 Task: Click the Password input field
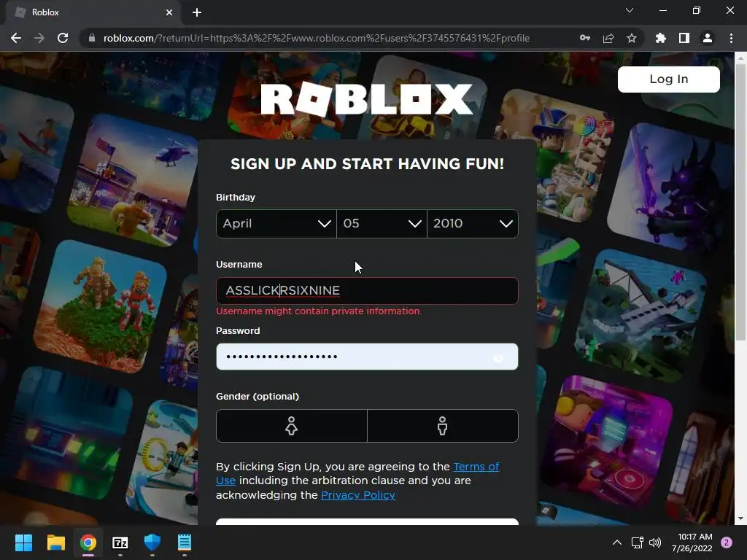tap(367, 357)
